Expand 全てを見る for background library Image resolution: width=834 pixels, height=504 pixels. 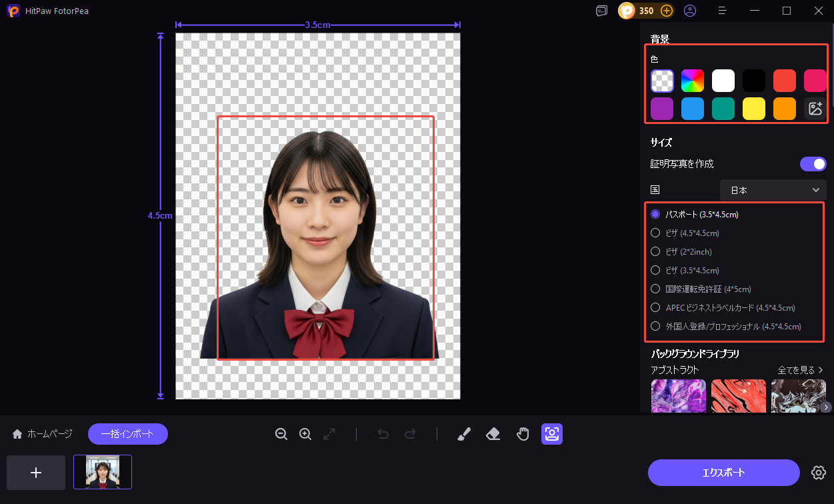[x=800, y=369]
